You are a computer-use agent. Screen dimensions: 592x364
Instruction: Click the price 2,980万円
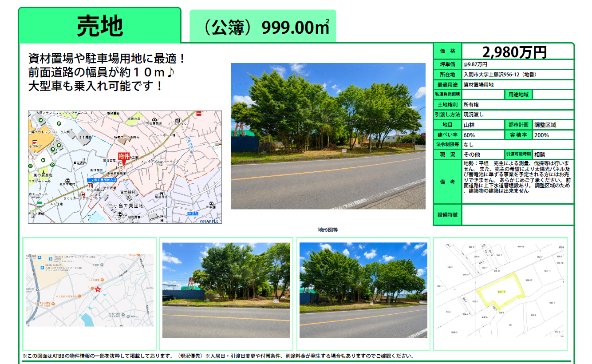pos(514,52)
